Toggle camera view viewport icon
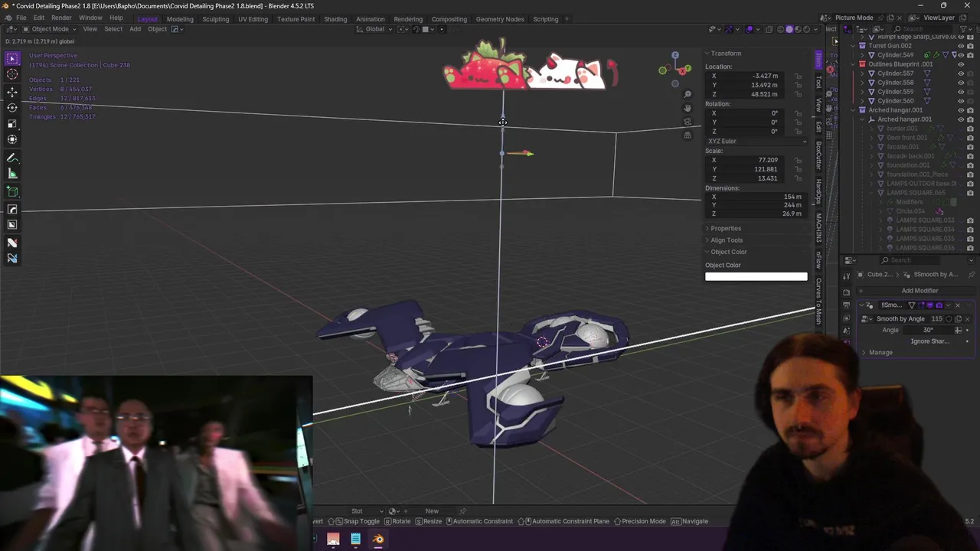Image resolution: width=980 pixels, height=551 pixels. click(688, 122)
